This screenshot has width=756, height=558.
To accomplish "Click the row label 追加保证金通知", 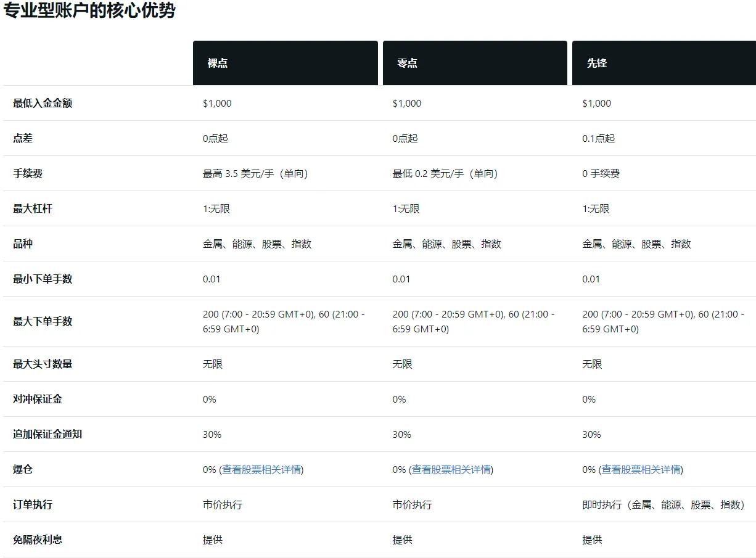I will pos(47,434).
